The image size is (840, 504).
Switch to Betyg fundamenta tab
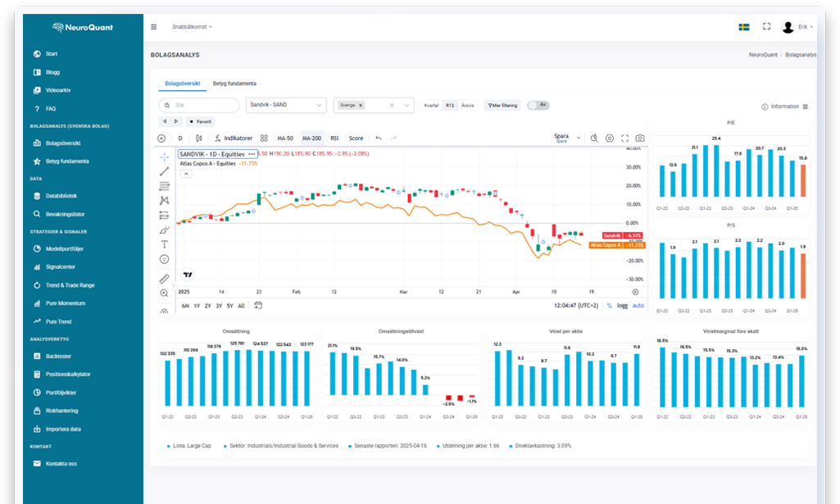click(234, 84)
